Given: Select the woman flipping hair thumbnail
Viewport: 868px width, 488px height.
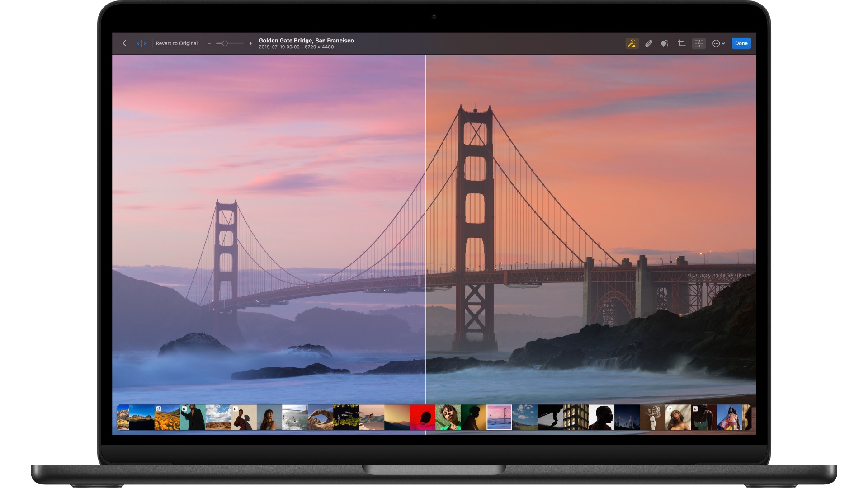Looking at the screenshot, I should (653, 418).
